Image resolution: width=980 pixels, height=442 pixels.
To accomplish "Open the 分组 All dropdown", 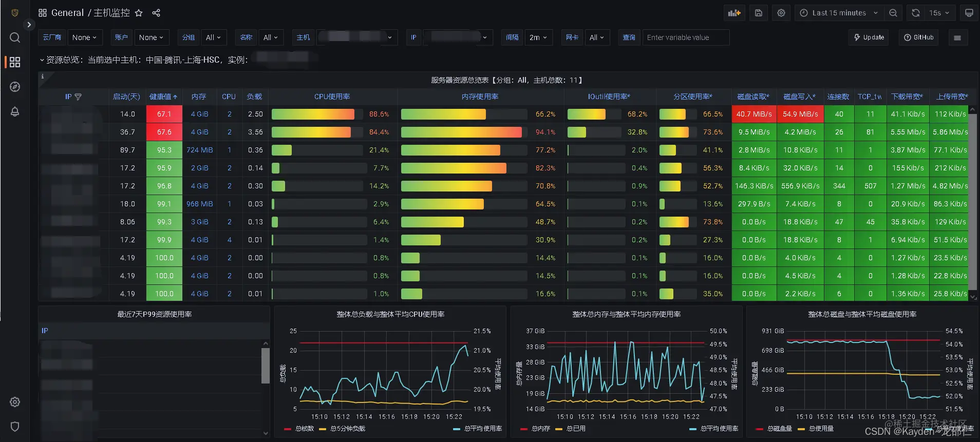I will click(x=214, y=37).
